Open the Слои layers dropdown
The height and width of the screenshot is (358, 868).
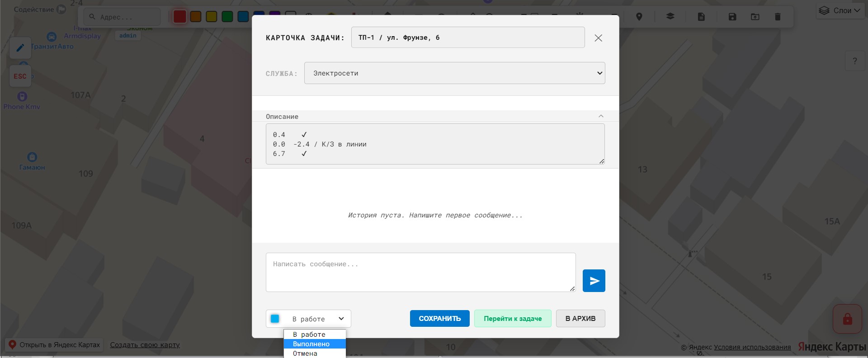840,10
